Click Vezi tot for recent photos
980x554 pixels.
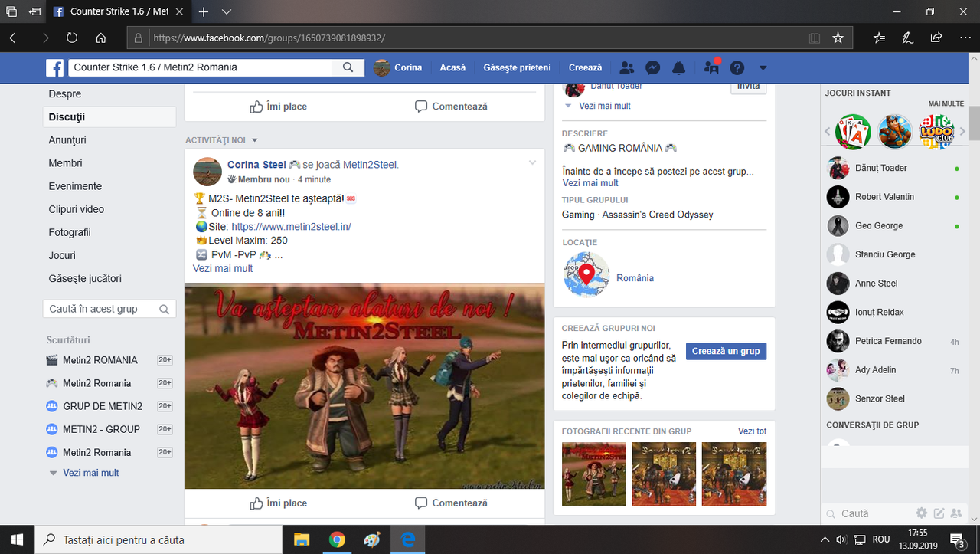752,431
